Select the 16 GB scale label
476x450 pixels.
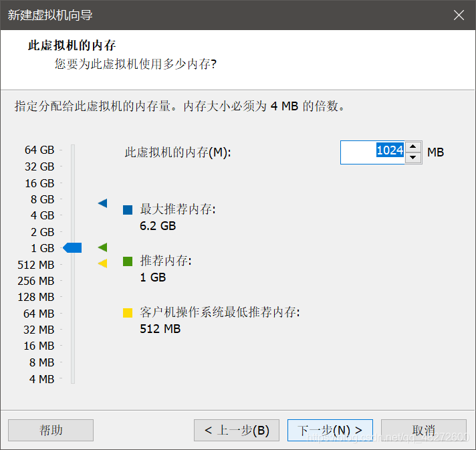pos(39,183)
